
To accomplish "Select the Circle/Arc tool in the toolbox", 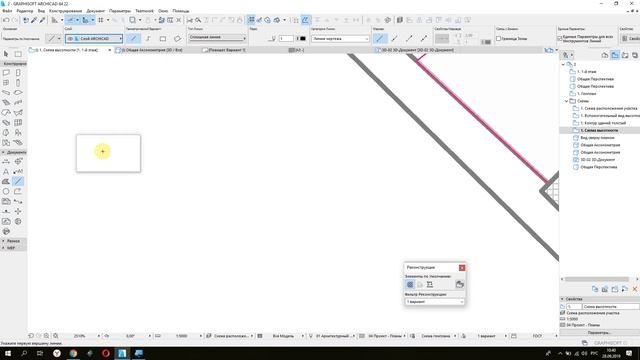I will click(x=6, y=191).
